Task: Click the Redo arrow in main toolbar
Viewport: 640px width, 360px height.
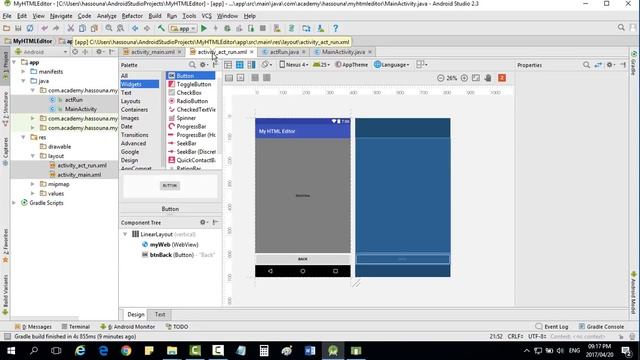Action: (x=56, y=28)
